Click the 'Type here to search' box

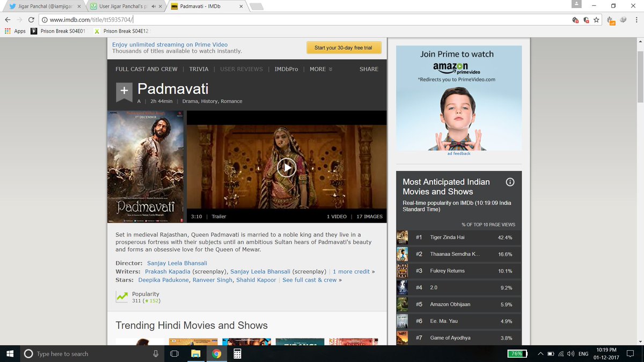click(91, 353)
